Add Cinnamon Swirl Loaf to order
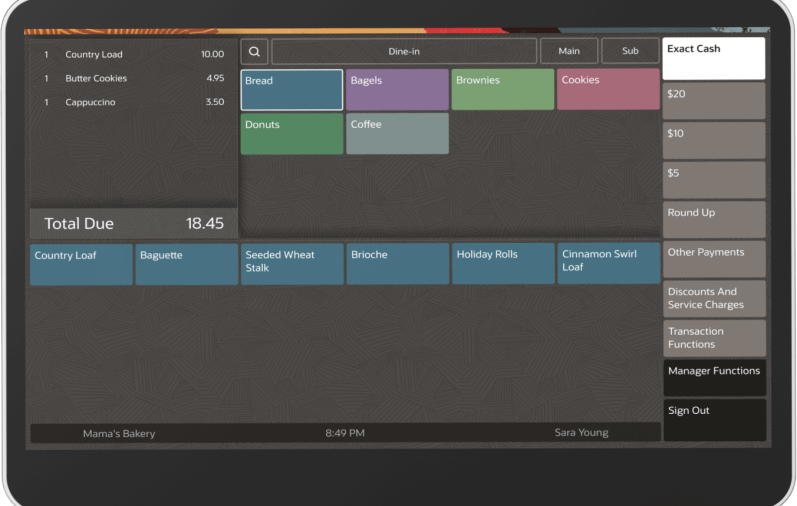 point(608,264)
